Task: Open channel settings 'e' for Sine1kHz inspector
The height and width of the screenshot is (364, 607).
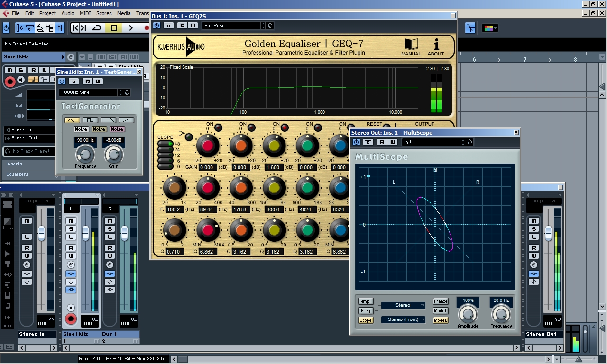Action: click(x=71, y=57)
